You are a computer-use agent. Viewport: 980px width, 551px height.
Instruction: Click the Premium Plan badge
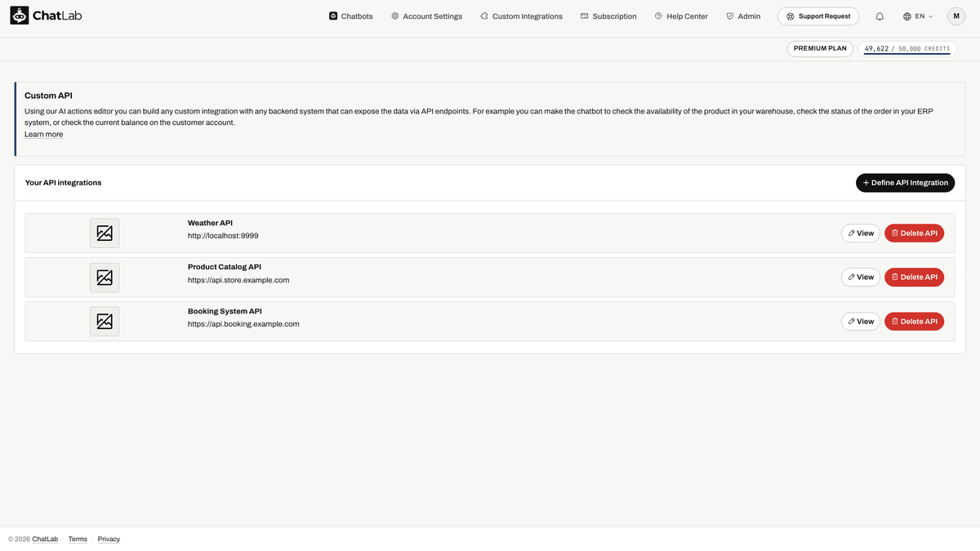[x=820, y=48]
